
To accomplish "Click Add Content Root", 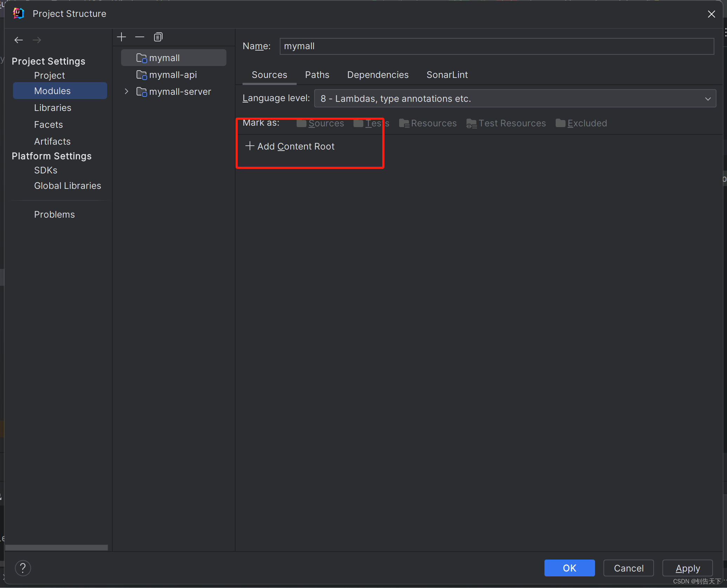I will [290, 146].
